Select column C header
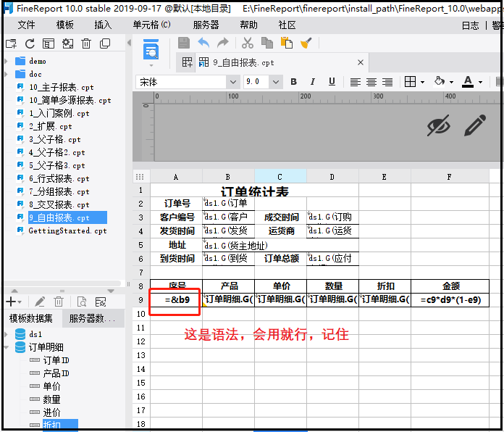The image size is (504, 432). tap(280, 177)
